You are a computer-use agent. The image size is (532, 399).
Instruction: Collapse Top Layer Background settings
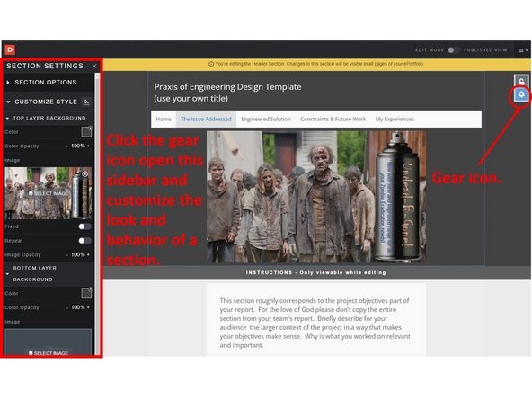(x=7, y=118)
